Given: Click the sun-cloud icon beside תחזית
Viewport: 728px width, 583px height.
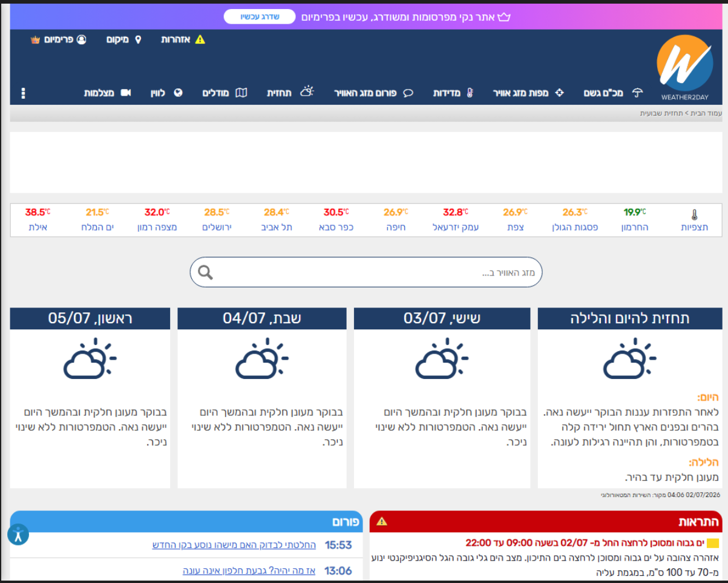Looking at the screenshot, I should click(x=307, y=91).
